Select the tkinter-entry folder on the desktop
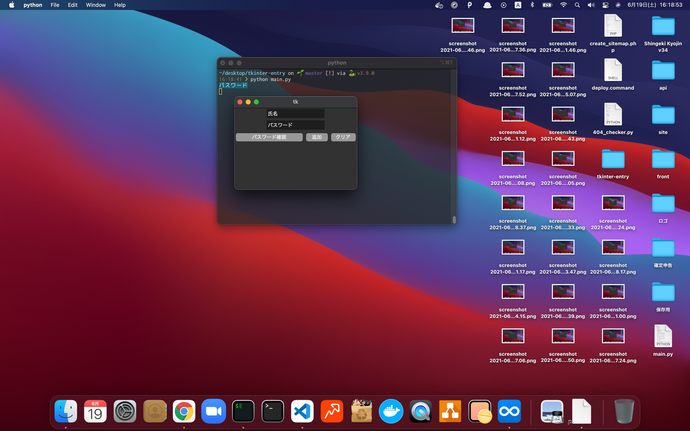Viewport: 690px width, 431px height. click(613, 159)
